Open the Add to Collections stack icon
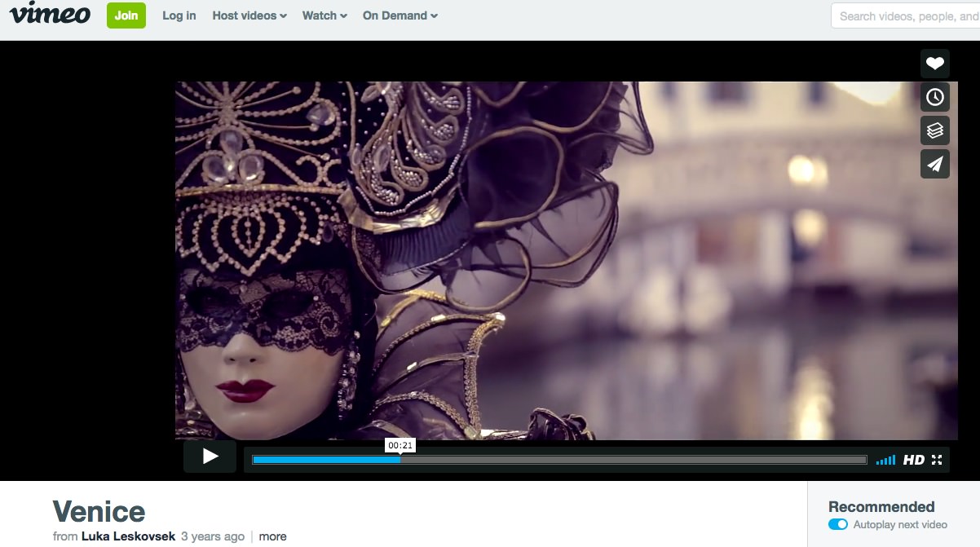The height and width of the screenshot is (547, 980). point(934,130)
